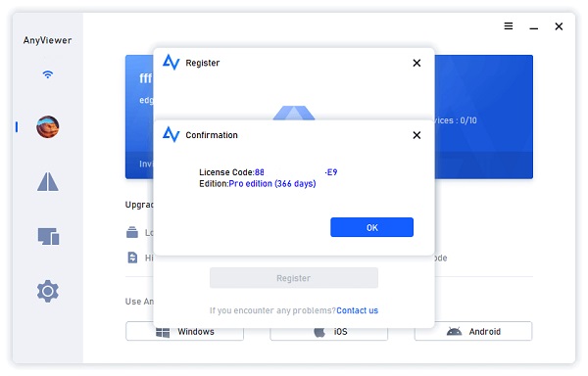The image size is (588, 376).
Task: Click the AnyViewer logo in Register dialog
Action: tap(171, 62)
